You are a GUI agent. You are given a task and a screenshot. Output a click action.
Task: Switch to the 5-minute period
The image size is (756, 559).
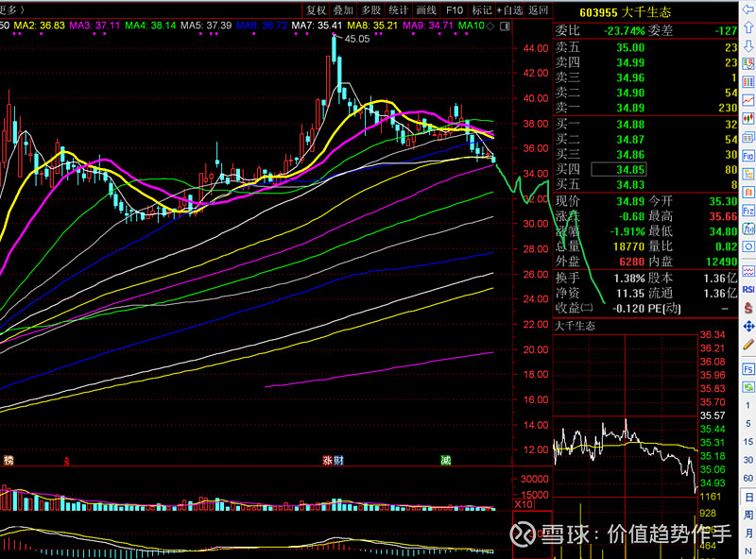pos(748,423)
